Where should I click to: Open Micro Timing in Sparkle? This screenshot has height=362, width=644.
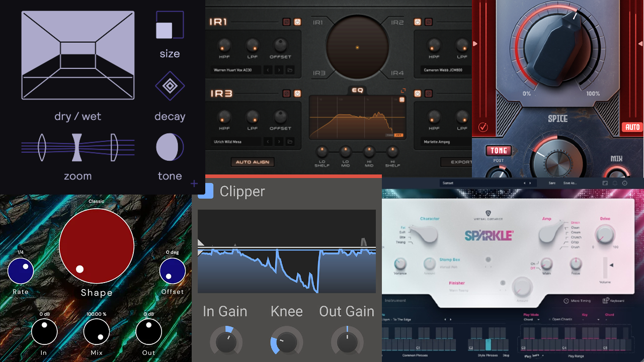tap(577, 301)
